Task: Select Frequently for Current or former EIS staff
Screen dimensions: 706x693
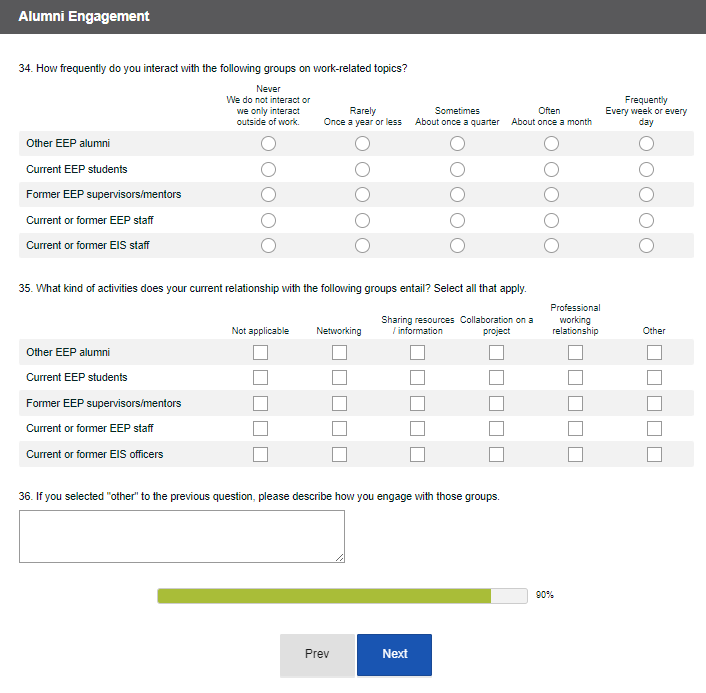Action: click(646, 245)
